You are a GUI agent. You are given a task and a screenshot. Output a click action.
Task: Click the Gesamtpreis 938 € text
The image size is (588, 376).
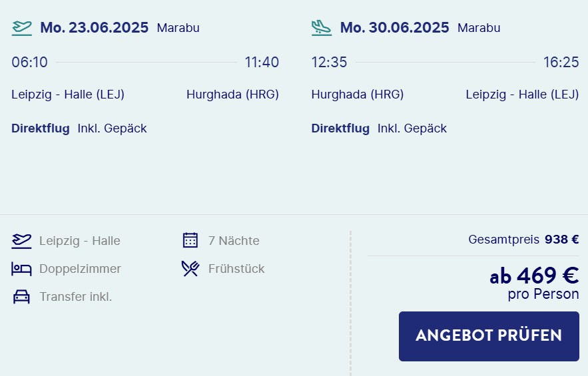click(523, 239)
